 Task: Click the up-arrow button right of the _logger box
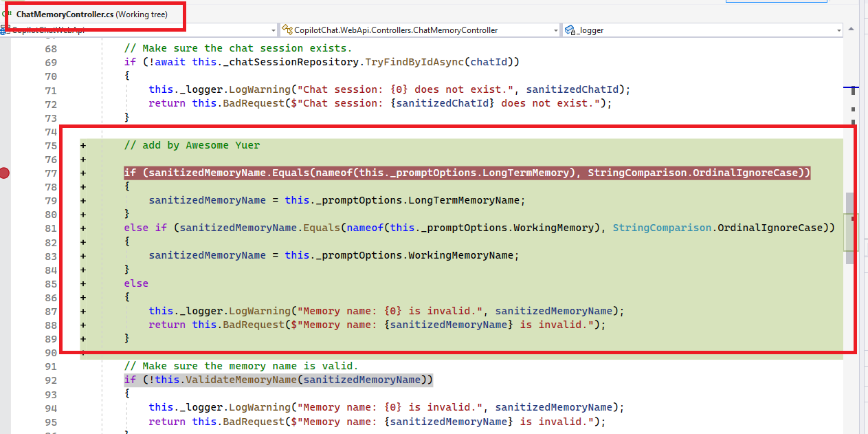coord(852,30)
